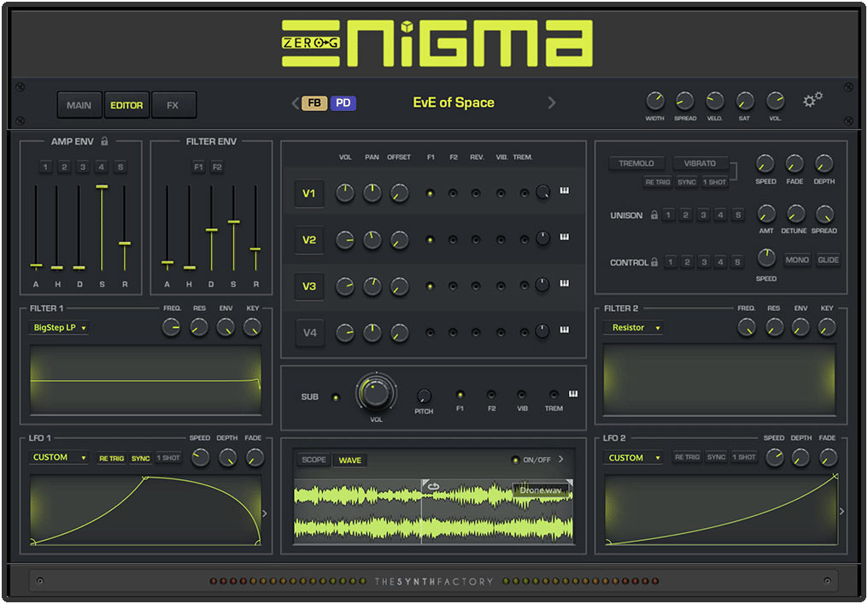Toggle V3 REV. routing LED
Screen dimensions: 868x604
click(x=476, y=286)
